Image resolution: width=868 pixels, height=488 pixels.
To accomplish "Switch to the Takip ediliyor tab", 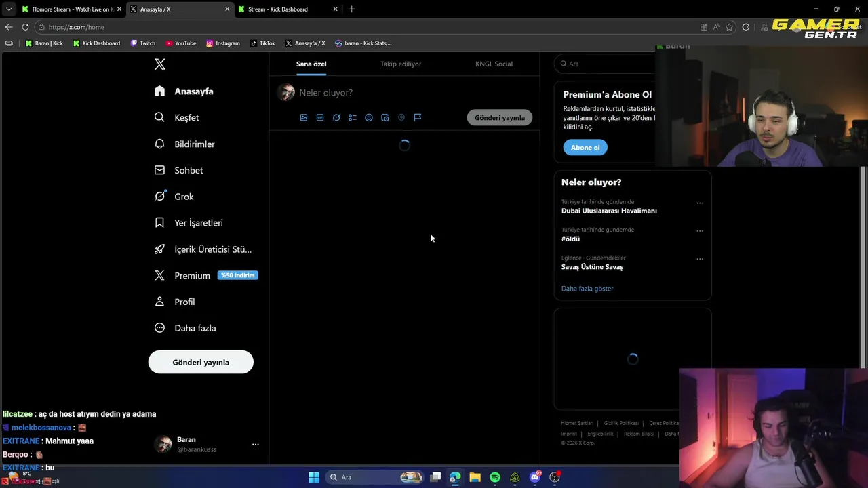I will 401,64.
